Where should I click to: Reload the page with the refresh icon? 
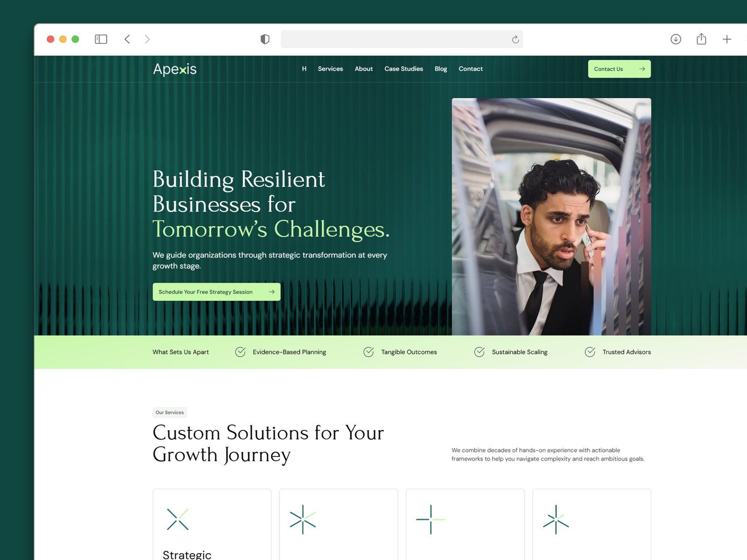515,39
